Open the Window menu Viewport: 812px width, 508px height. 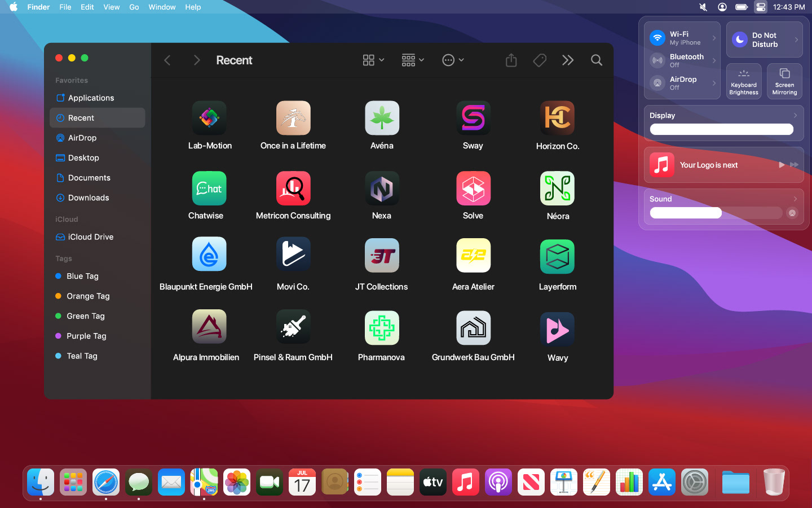pyautogui.click(x=162, y=7)
